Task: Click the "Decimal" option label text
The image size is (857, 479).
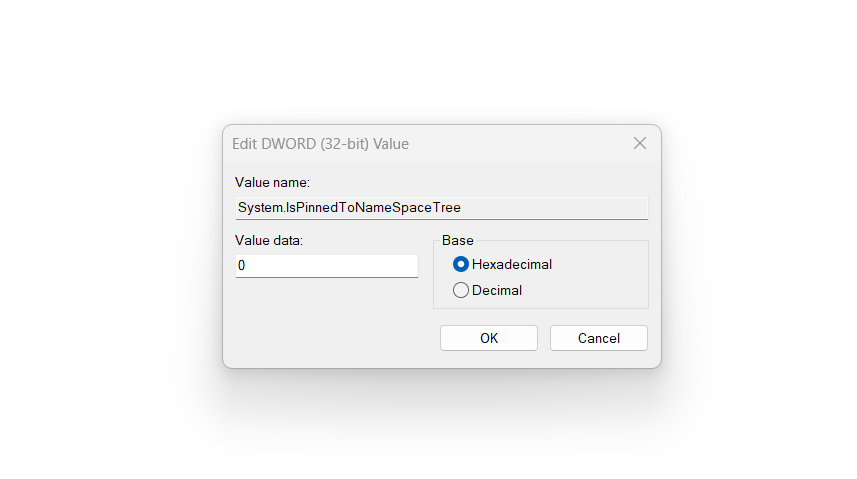Action: [x=497, y=291]
